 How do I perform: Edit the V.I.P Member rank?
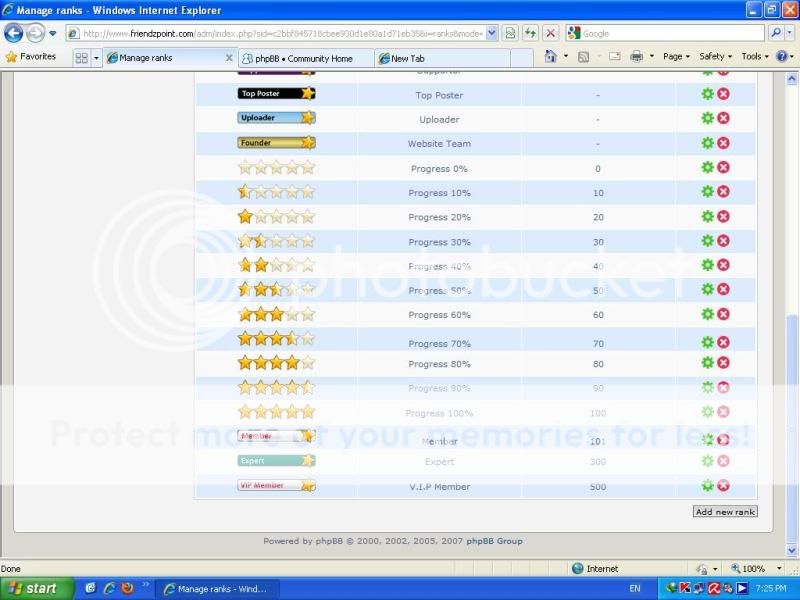[708, 486]
